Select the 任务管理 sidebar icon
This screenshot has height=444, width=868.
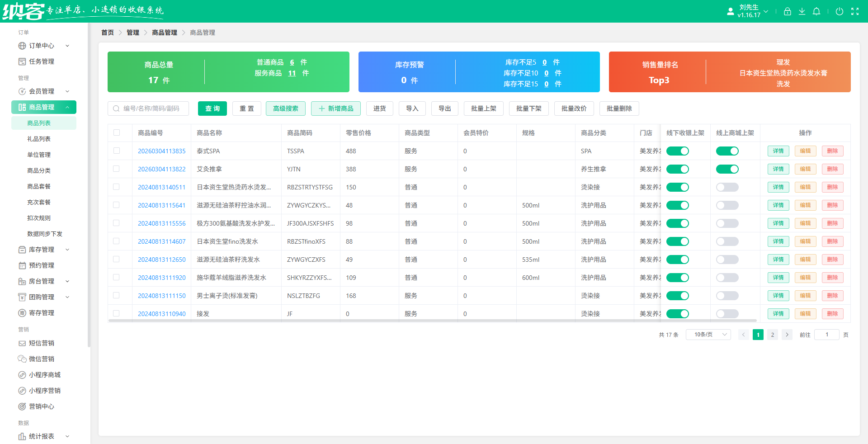click(x=22, y=61)
